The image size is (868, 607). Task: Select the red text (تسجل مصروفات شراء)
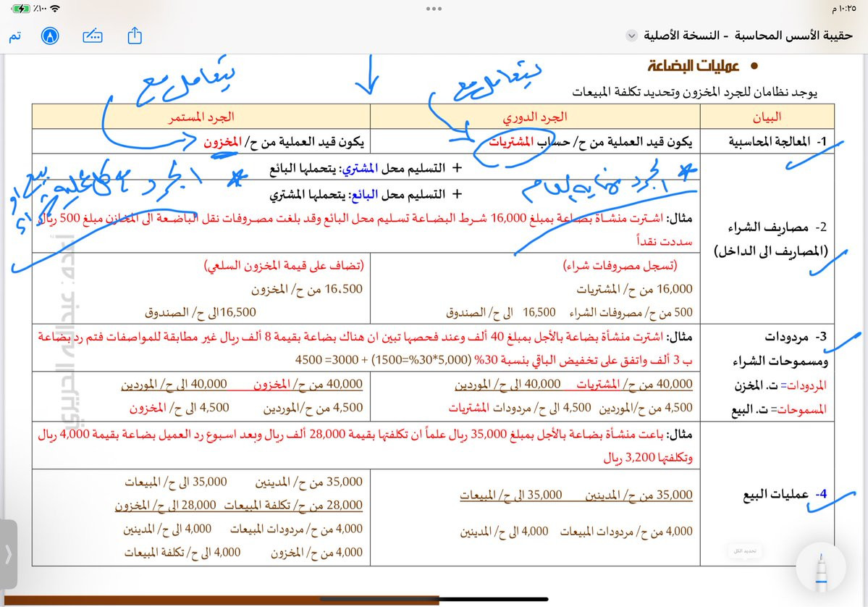(620, 265)
